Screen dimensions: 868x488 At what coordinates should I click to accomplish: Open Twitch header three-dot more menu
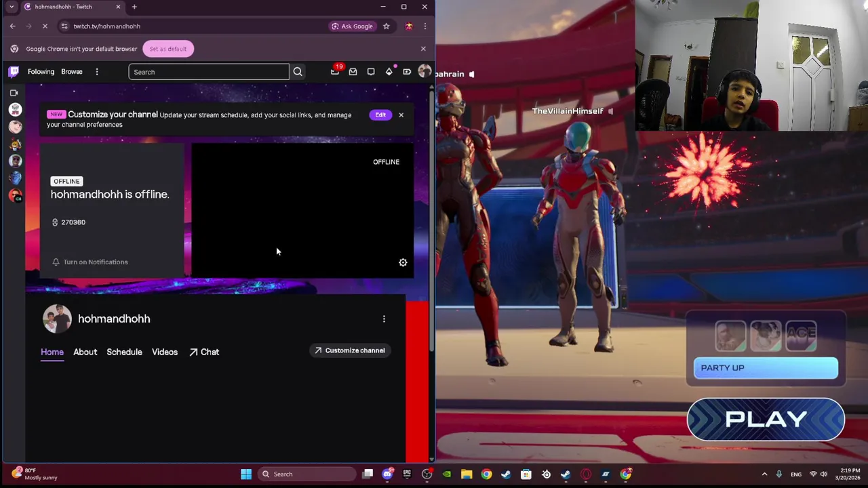click(x=97, y=72)
